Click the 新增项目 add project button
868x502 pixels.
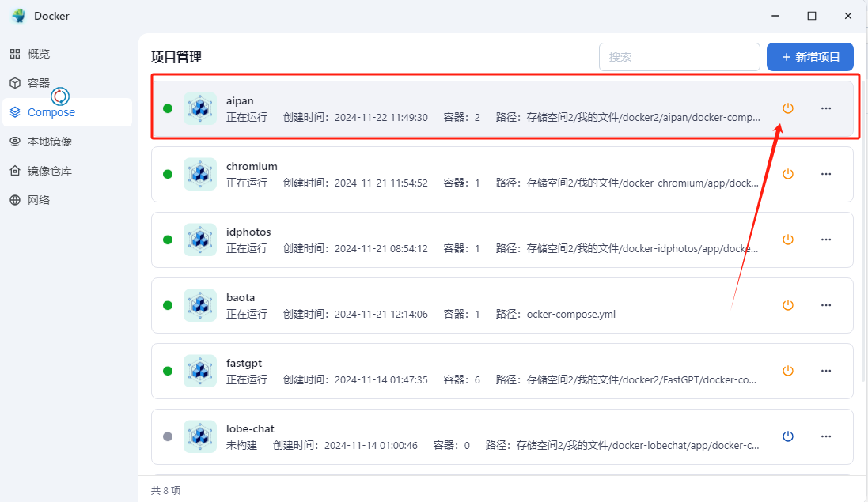click(x=809, y=57)
